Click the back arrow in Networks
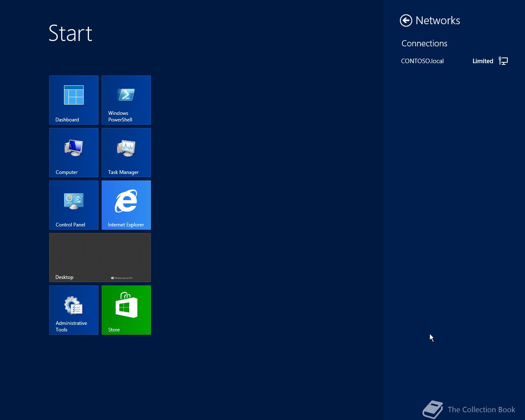525x420 pixels. [406, 21]
